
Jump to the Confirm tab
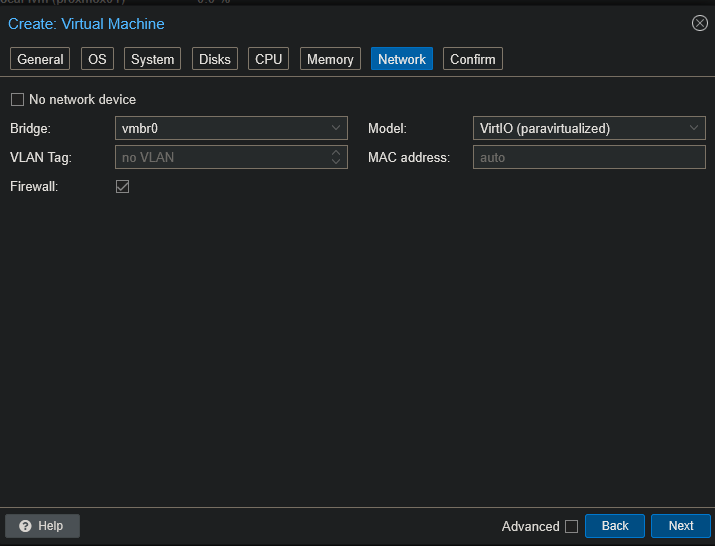(x=472, y=59)
